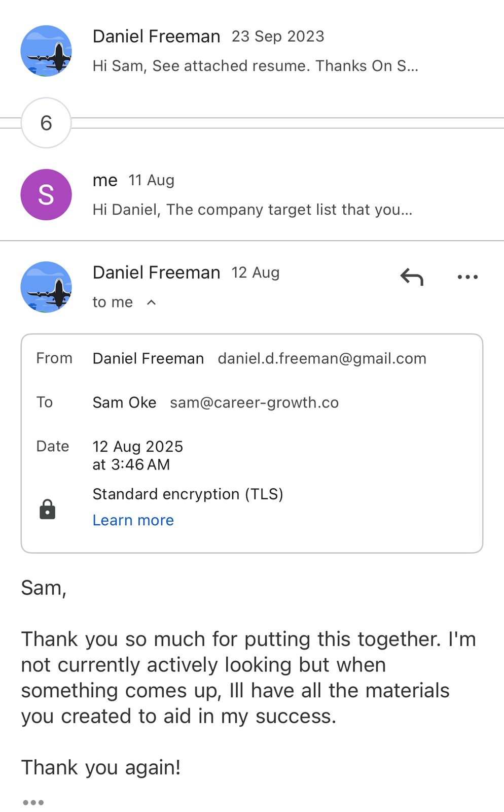Tap the padlock encryption icon
Image resolution: width=504 pixels, height=812 pixels.
(47, 509)
